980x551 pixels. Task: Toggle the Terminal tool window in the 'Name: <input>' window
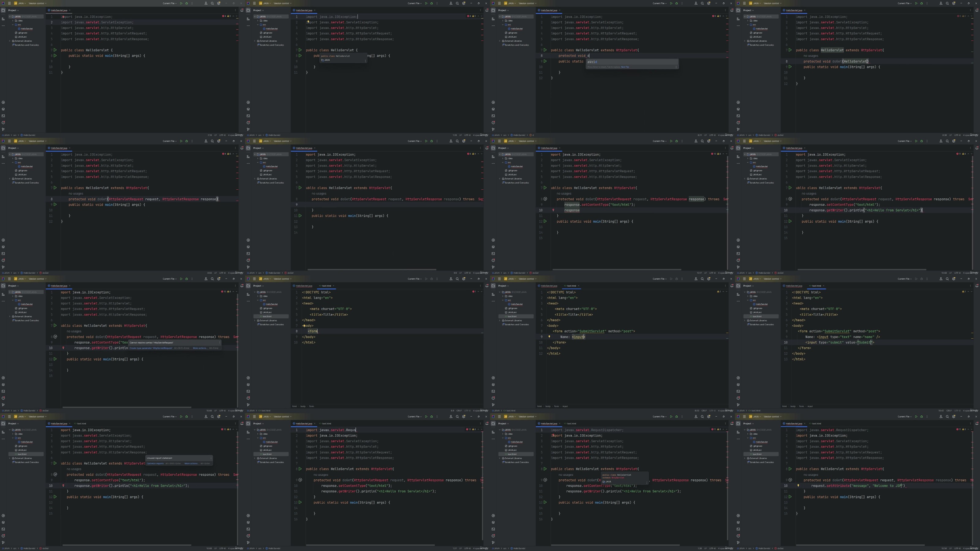(493, 391)
